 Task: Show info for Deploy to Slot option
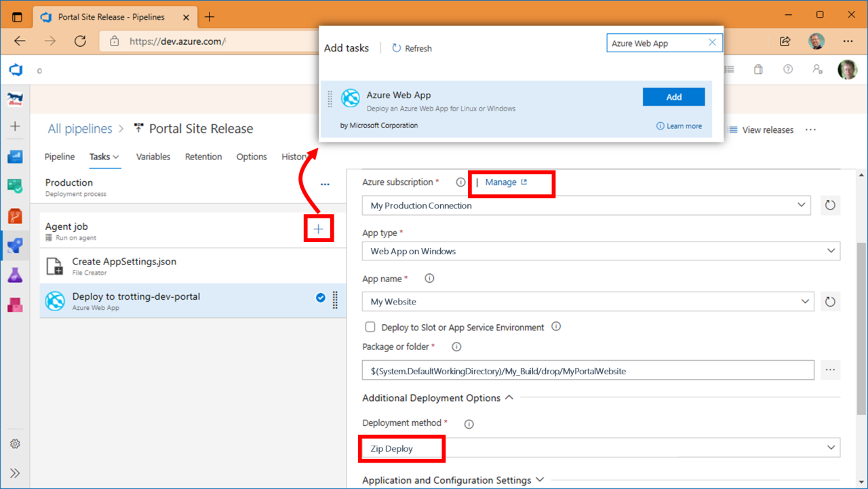tap(556, 326)
